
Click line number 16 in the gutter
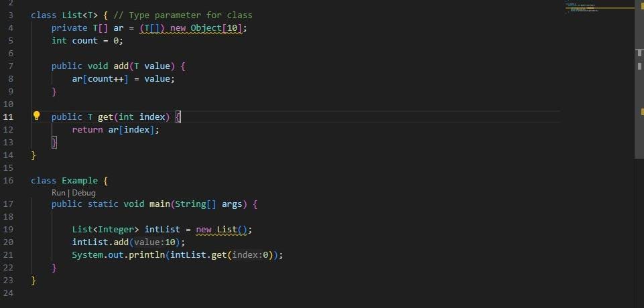pyautogui.click(x=8, y=181)
